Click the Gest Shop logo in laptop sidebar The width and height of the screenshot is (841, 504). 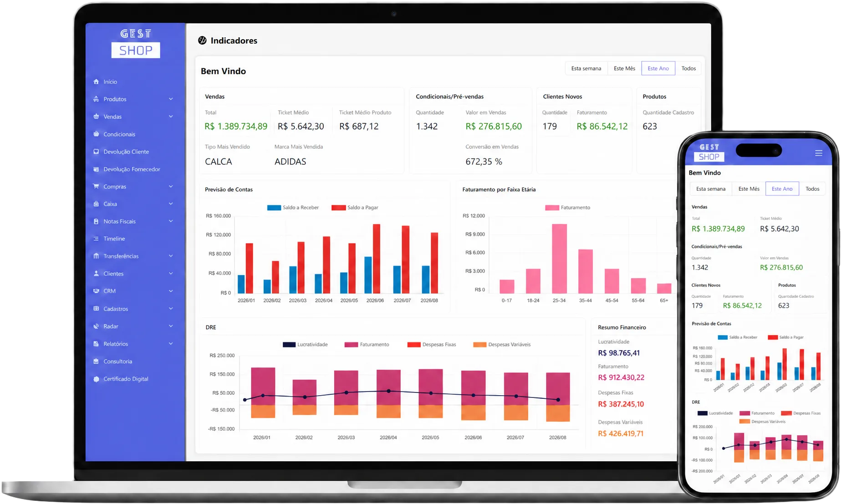[136, 44]
